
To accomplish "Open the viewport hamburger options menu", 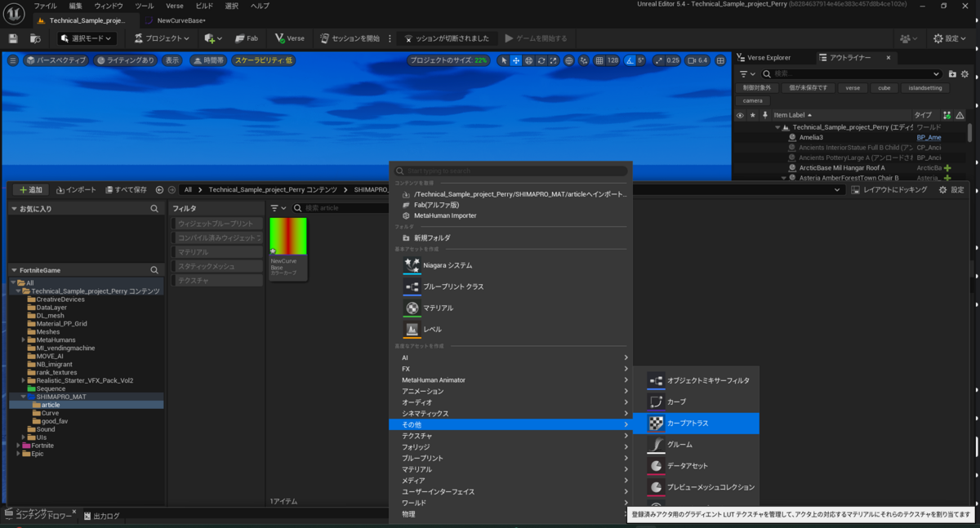I will pos(12,60).
